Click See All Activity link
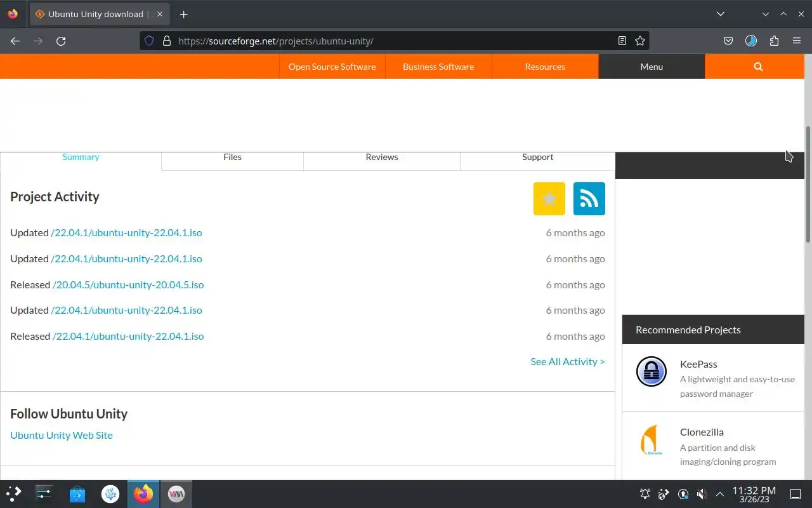This screenshot has height=508, width=812. coord(568,361)
